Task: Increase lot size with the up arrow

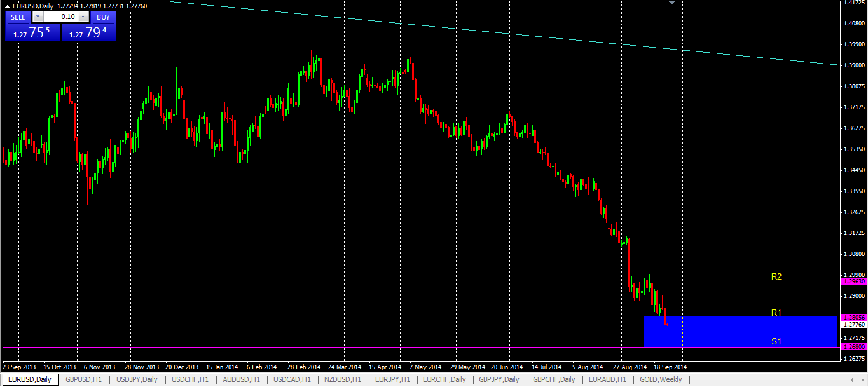Action: coord(83,17)
